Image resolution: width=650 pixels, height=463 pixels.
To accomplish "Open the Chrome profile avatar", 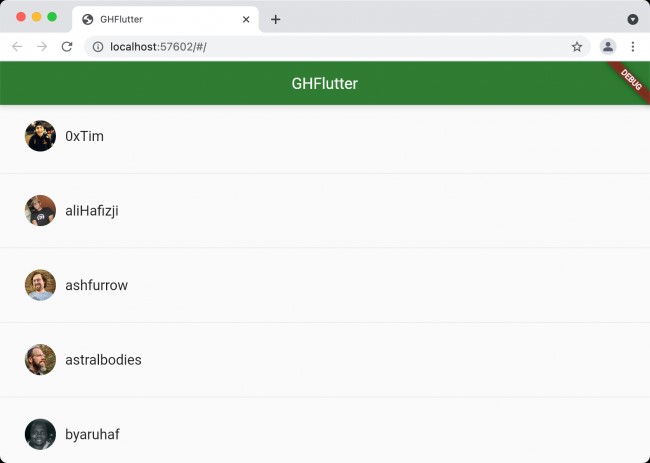I will click(x=607, y=47).
